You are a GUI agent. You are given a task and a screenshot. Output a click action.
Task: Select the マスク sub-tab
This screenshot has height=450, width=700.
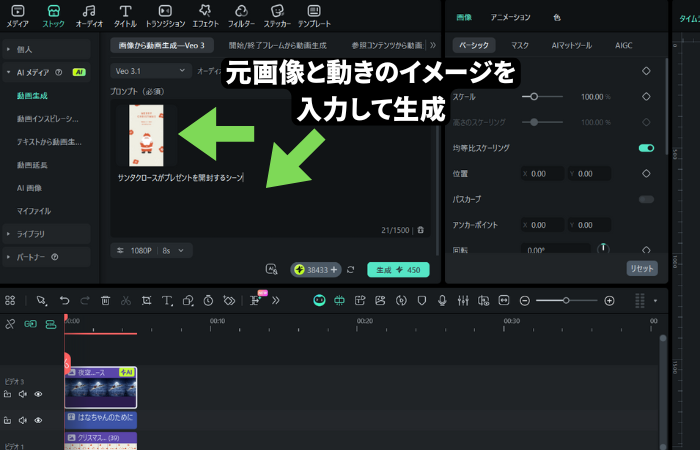point(520,45)
